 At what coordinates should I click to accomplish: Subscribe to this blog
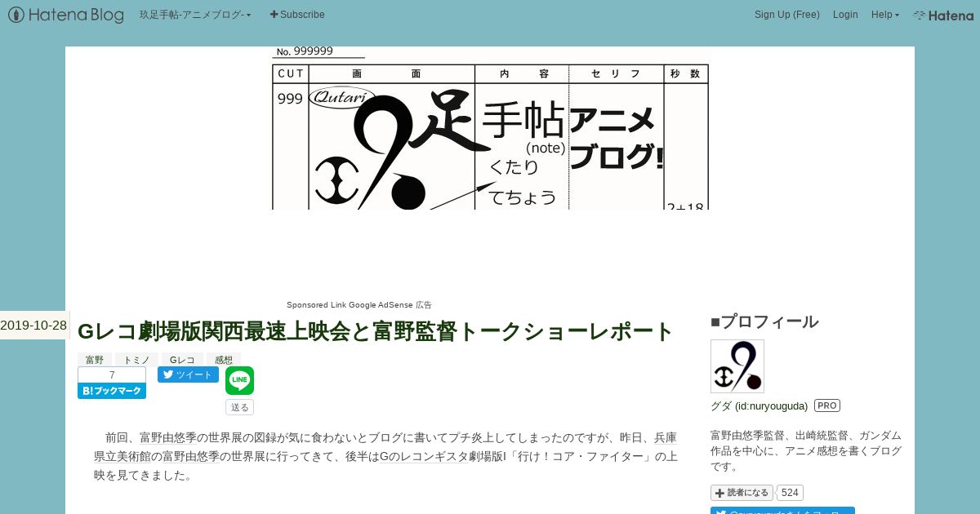point(297,15)
